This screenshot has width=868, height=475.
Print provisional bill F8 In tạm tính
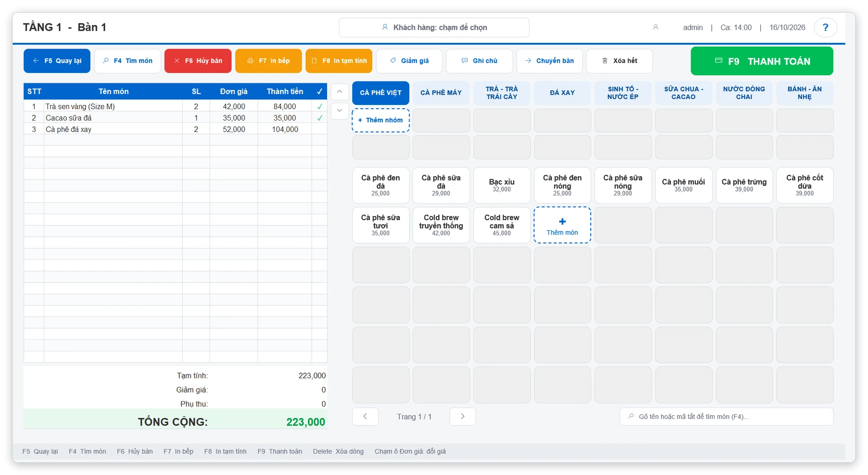pyautogui.click(x=339, y=61)
